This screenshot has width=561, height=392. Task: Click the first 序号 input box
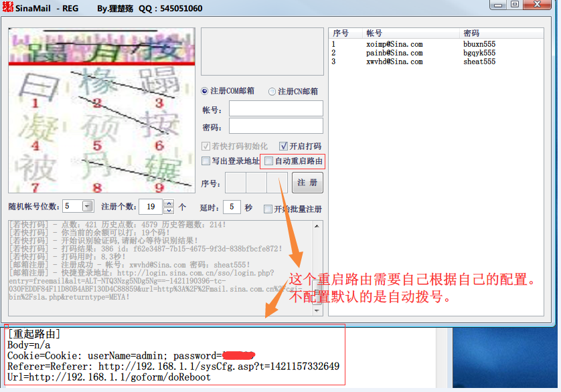pyautogui.click(x=235, y=183)
